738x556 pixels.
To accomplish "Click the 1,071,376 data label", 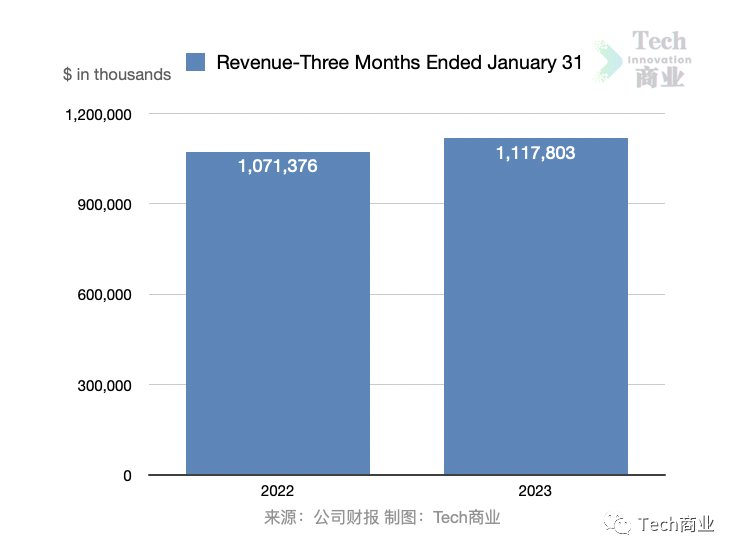I will 278,167.
